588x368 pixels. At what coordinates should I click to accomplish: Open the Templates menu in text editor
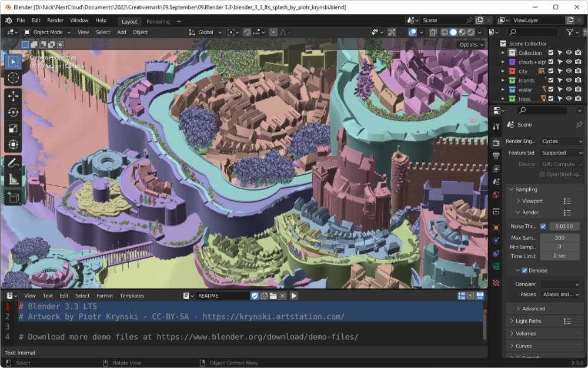pos(132,296)
